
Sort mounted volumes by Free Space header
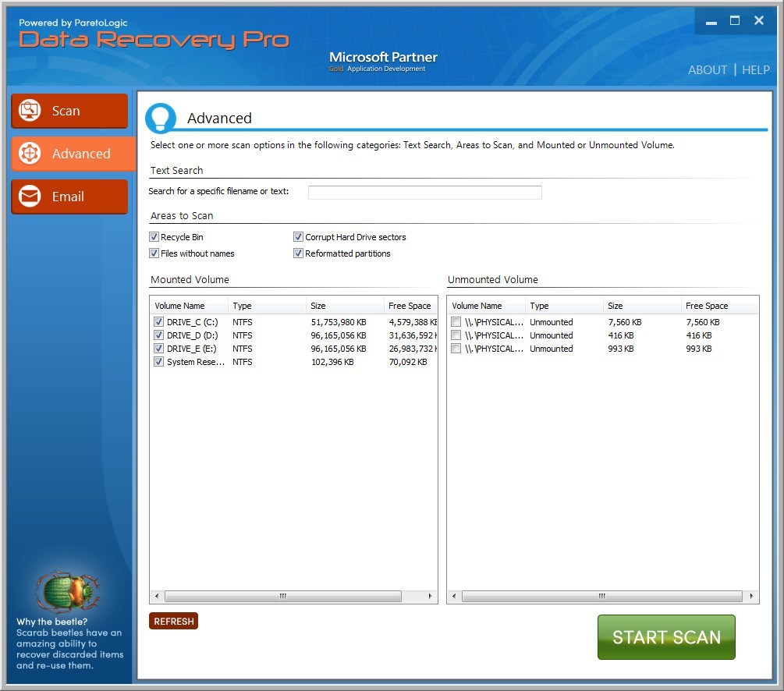[x=411, y=306]
